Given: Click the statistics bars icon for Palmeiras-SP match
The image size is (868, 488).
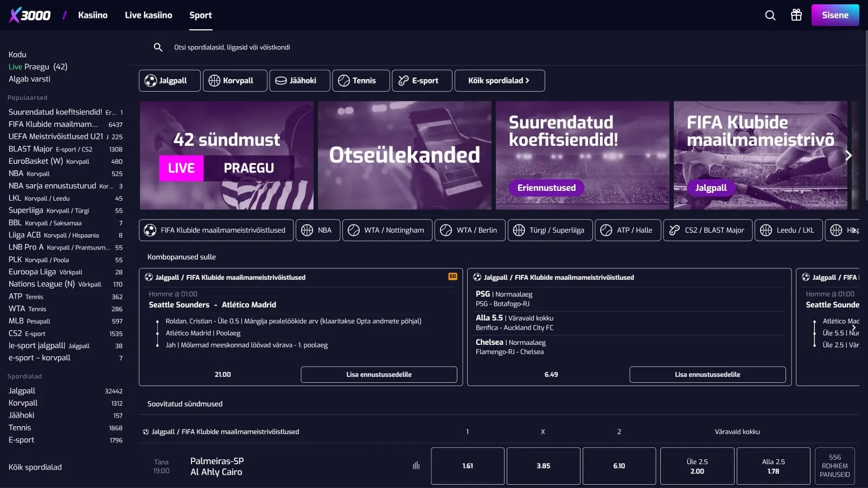Looking at the screenshot, I should pyautogui.click(x=416, y=465).
